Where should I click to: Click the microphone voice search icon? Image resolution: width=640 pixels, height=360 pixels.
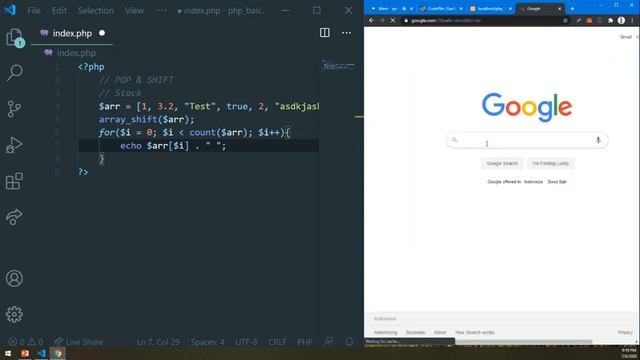click(598, 140)
